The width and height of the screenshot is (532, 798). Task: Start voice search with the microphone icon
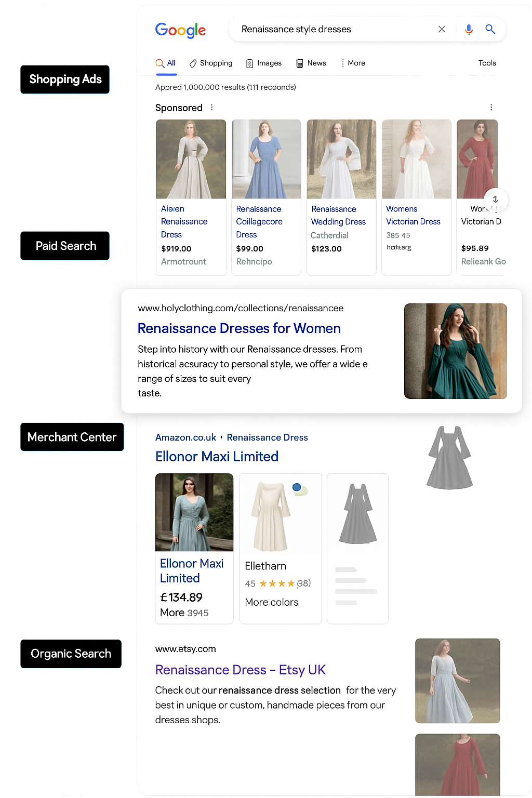[x=469, y=30]
